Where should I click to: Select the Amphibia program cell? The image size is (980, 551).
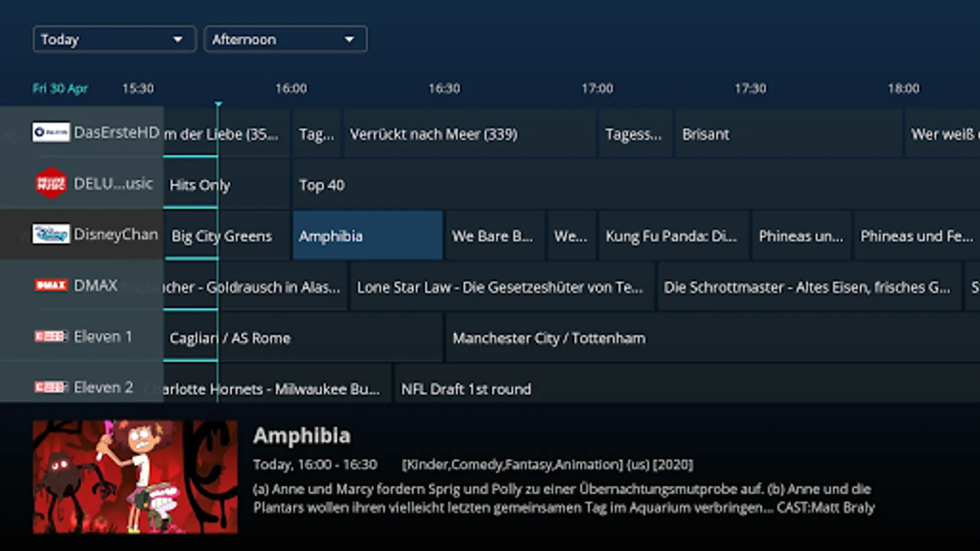coord(367,236)
